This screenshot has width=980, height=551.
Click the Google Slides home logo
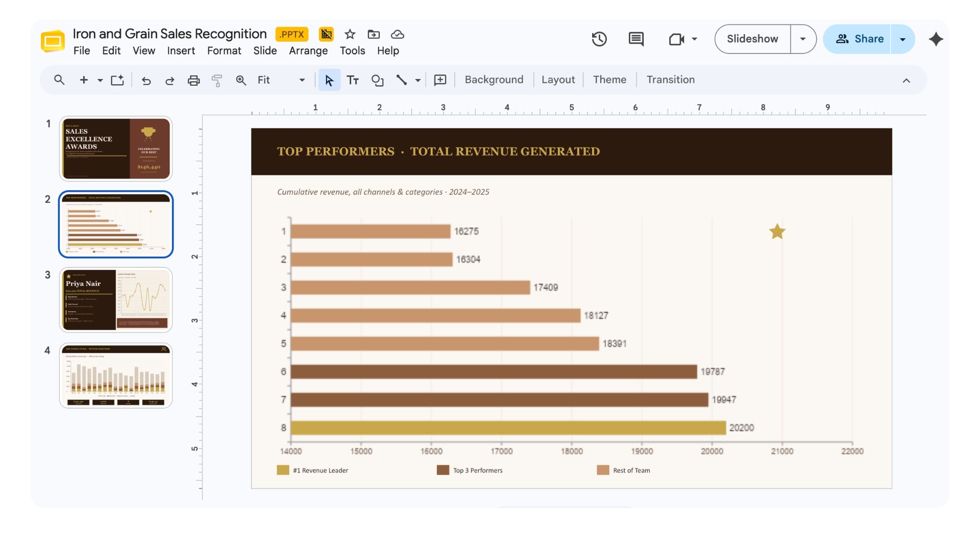pos(53,41)
